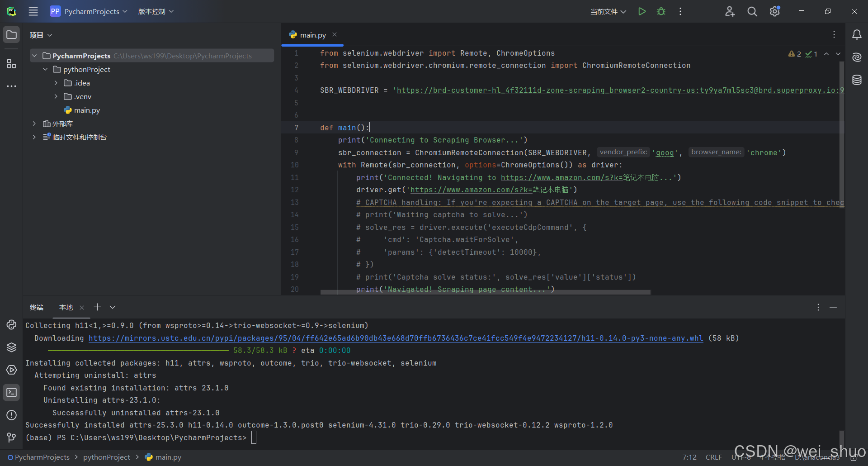Open the superproxy URL on line 4

[620, 90]
